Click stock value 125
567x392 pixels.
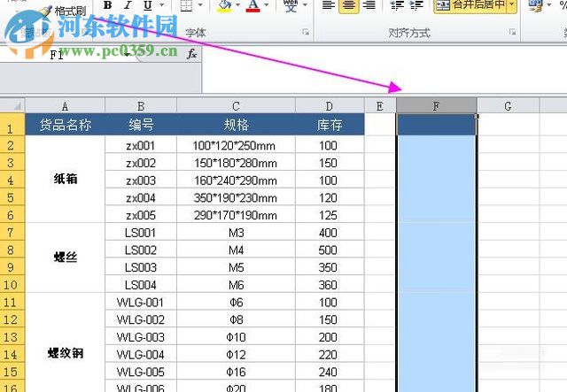point(330,215)
